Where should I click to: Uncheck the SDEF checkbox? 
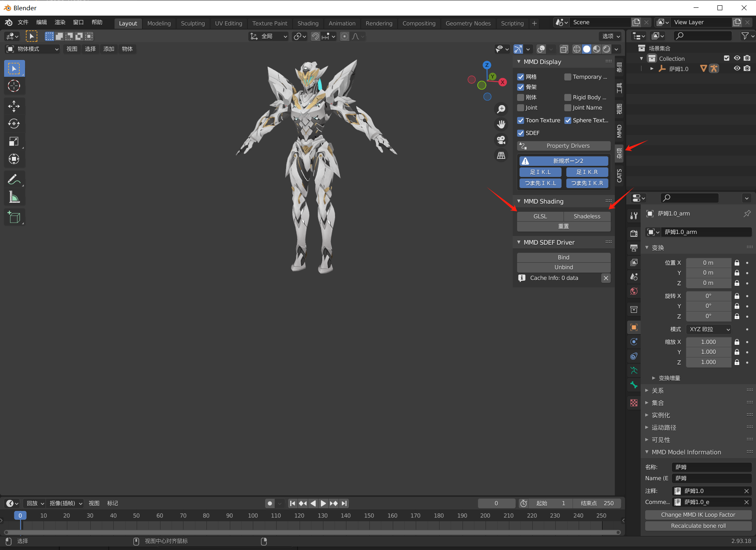coord(520,133)
